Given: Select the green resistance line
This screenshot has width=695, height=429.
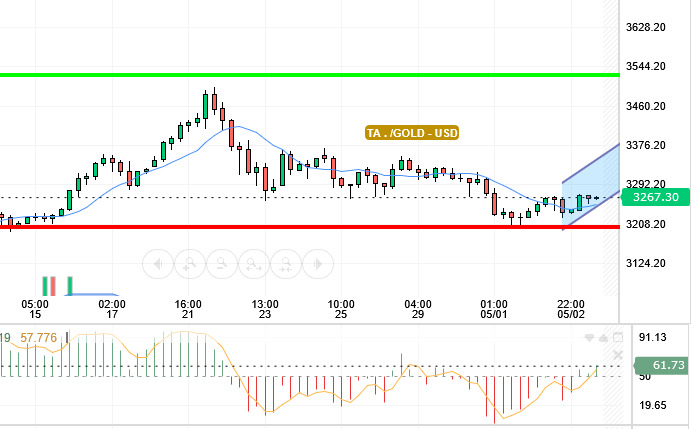Looking at the screenshot, I should (309, 75).
